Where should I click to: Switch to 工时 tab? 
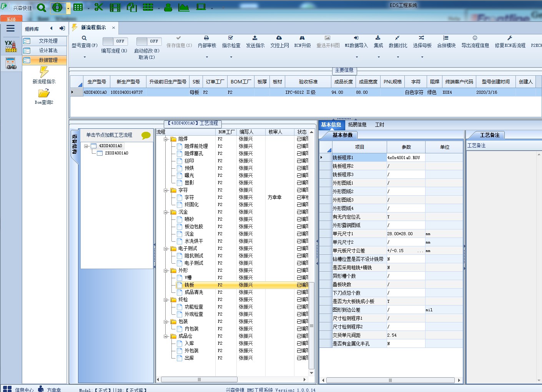point(379,125)
